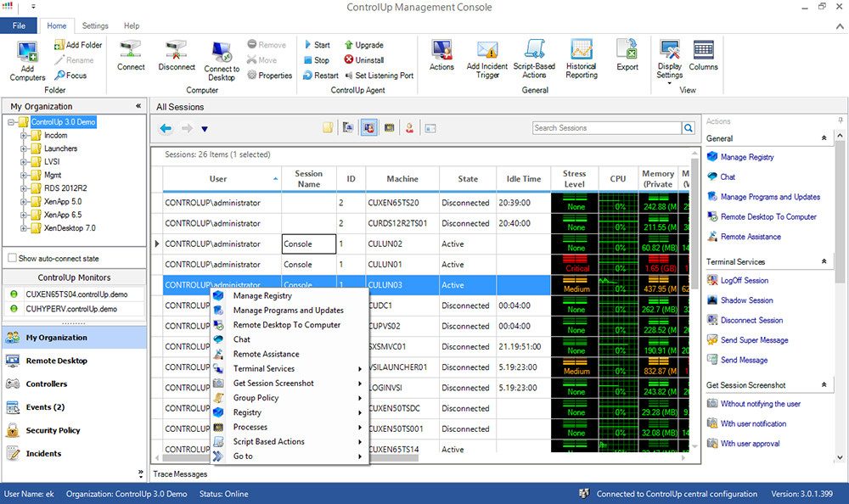Screen dimensions: 849x504
Task: Click the search magnifier button
Action: 689,128
